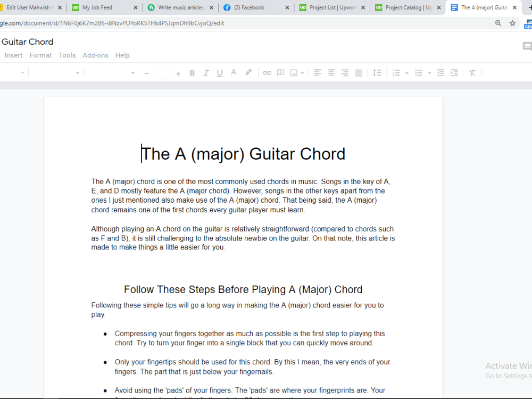Close the My Job Feed tab
This screenshot has height=399, width=532.
pos(136,7)
